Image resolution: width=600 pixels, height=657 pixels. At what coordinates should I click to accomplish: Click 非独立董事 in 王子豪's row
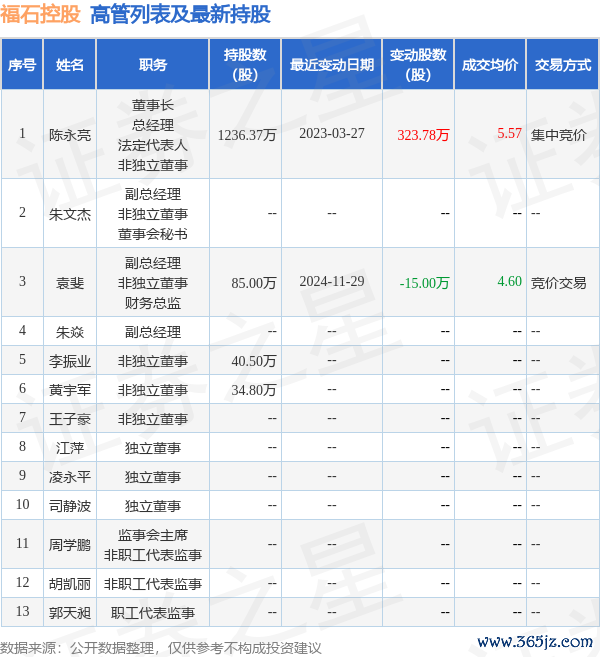point(153,419)
